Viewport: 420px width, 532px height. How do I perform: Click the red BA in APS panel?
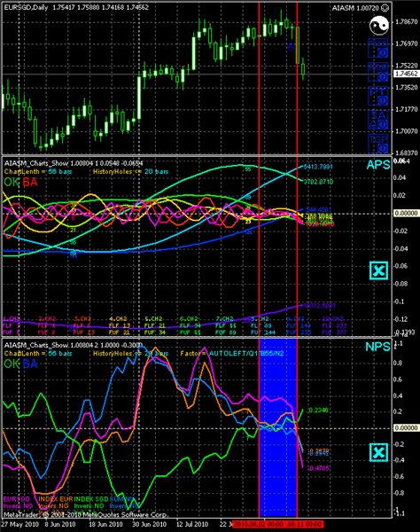[30, 183]
